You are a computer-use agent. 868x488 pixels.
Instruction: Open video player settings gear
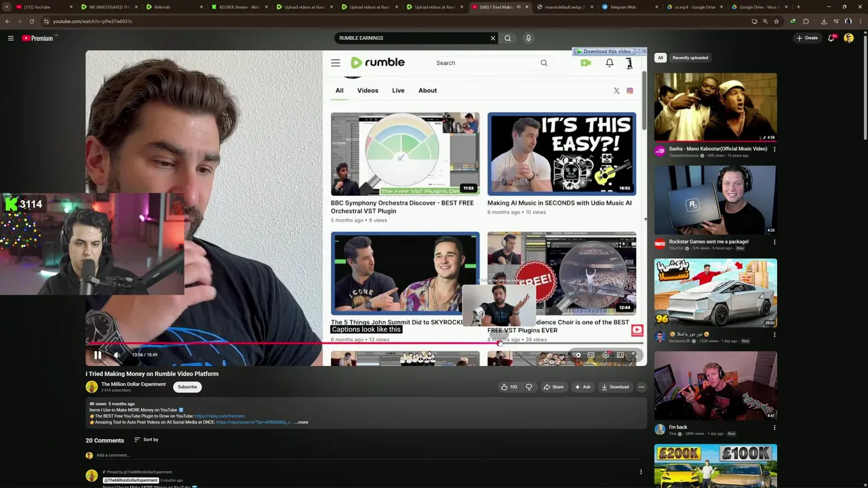[606, 355]
